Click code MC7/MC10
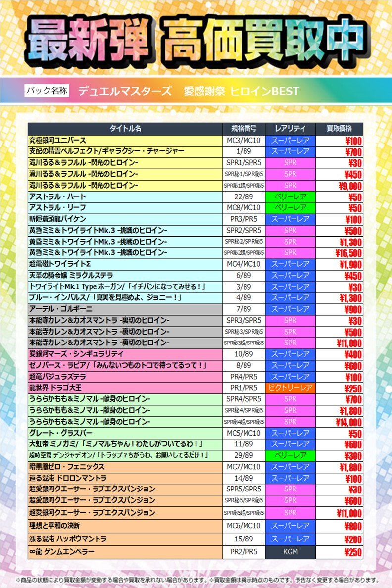392x588 pixels. click(244, 467)
